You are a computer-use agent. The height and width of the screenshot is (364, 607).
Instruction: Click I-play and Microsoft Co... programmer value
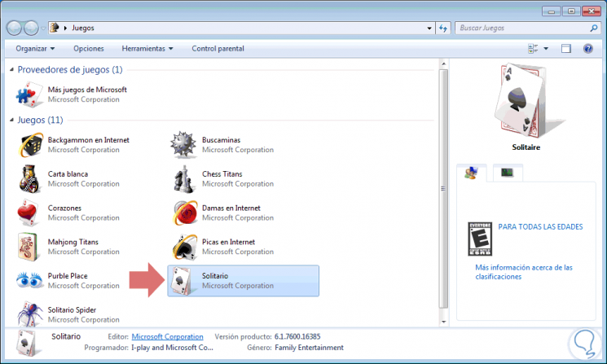pyautogui.click(x=172, y=348)
